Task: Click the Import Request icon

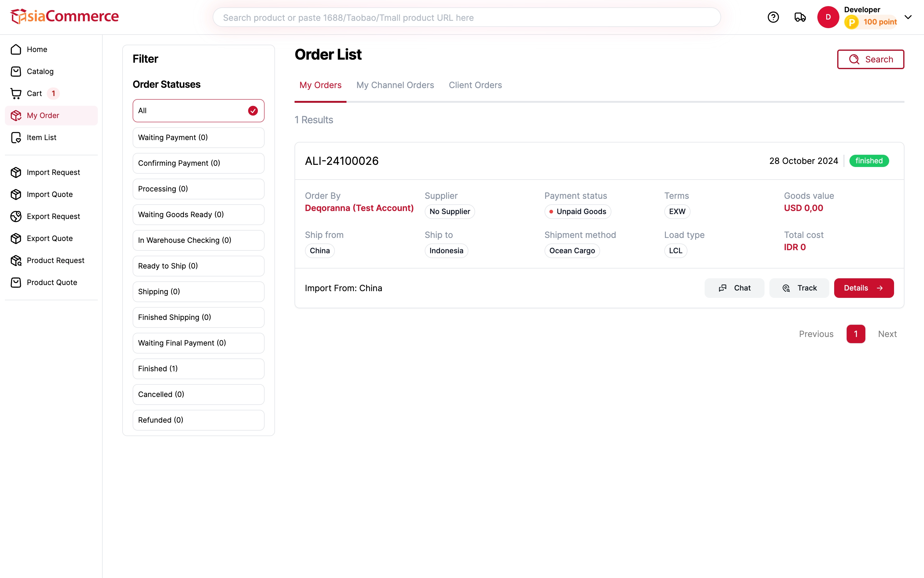Action: tap(16, 172)
